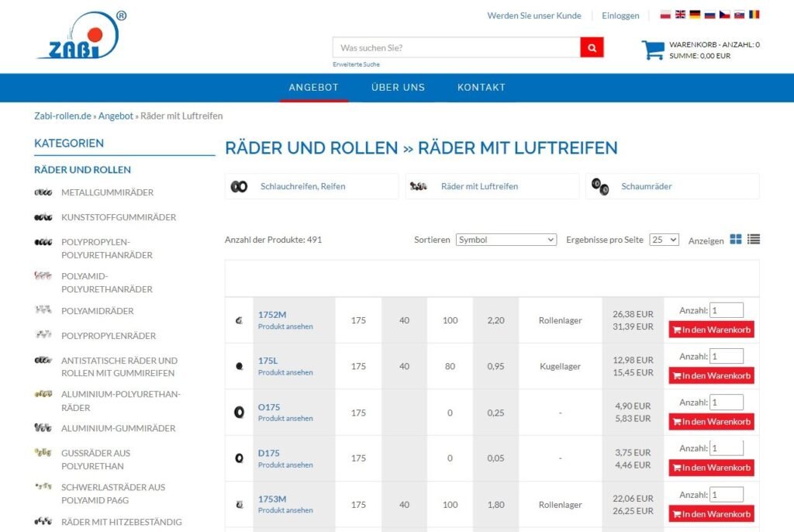The width and height of the screenshot is (794, 532).
Task: Click the Anzahl quantity field for D175
Action: [x=726, y=448]
